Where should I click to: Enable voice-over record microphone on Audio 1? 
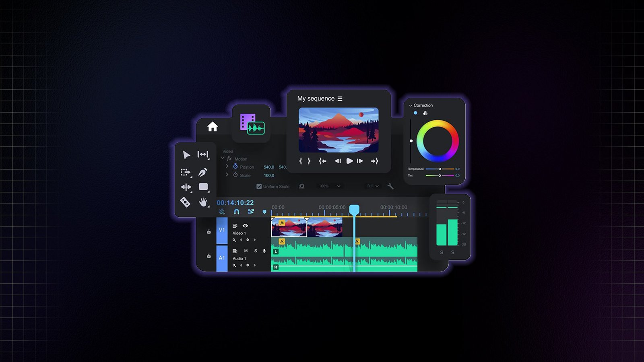(x=264, y=251)
